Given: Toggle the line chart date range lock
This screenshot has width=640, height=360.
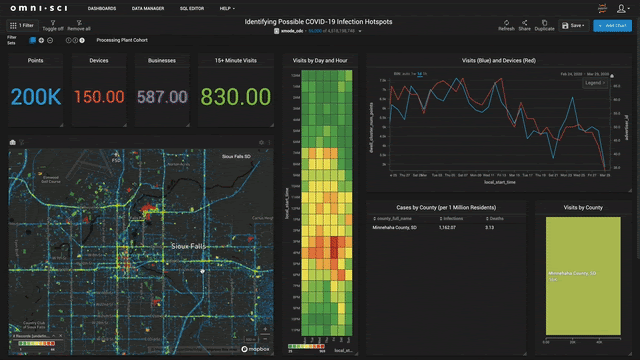Looking at the screenshot, I should click(x=612, y=76).
